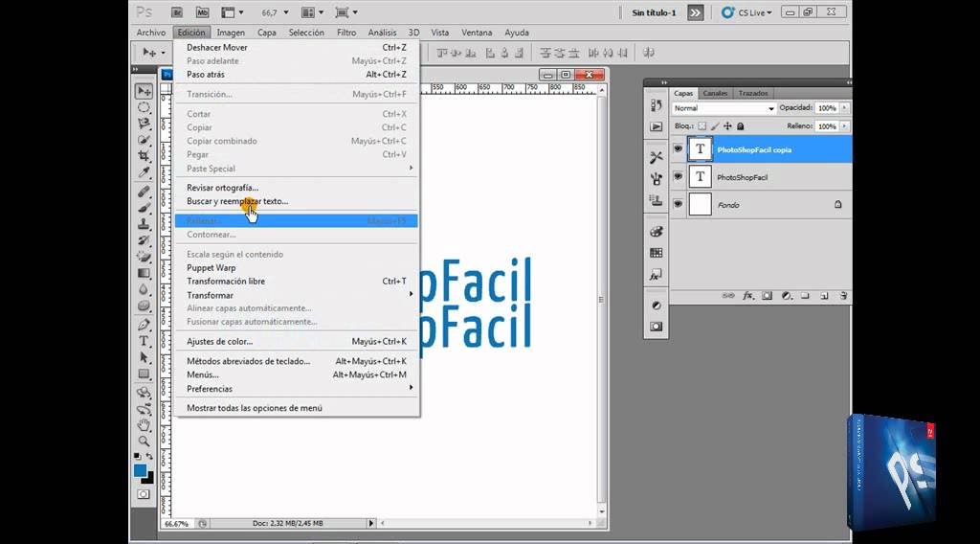Choose Deshacer Mover menu entry

(x=297, y=48)
